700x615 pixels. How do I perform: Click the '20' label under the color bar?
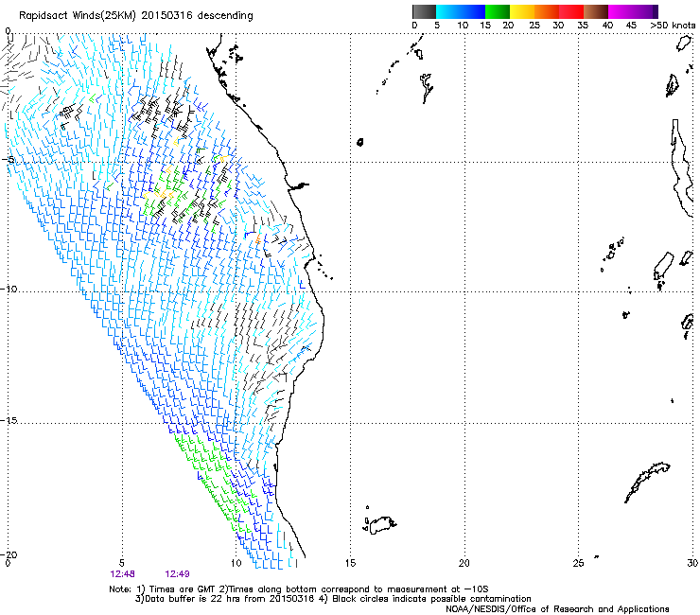coord(508,26)
